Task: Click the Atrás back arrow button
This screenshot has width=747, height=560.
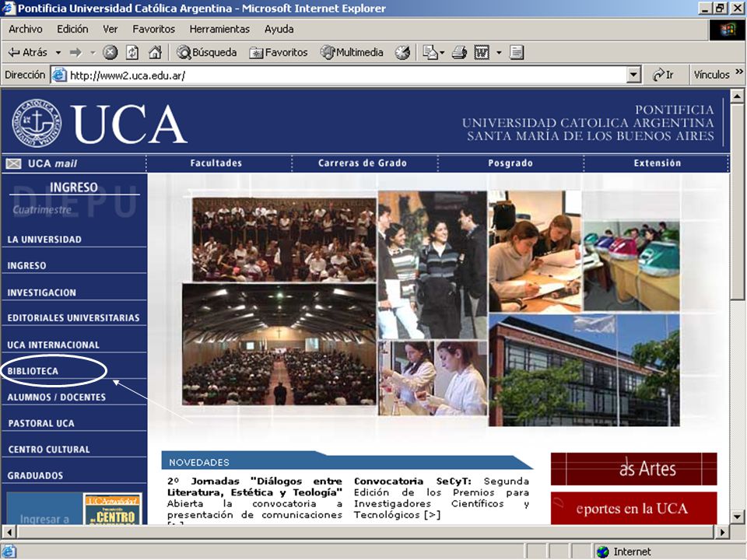Action: 28,52
